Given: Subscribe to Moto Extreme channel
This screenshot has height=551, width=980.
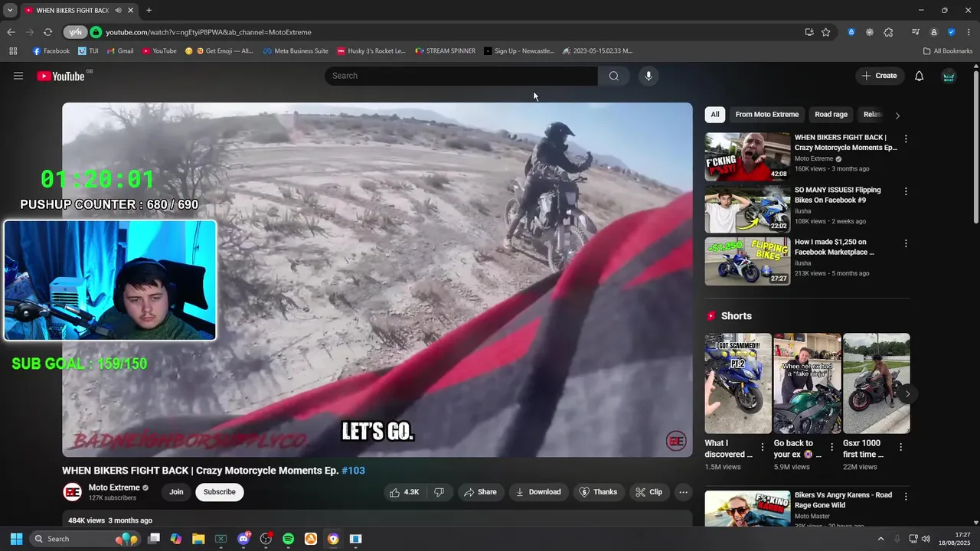Looking at the screenshot, I should click(220, 492).
